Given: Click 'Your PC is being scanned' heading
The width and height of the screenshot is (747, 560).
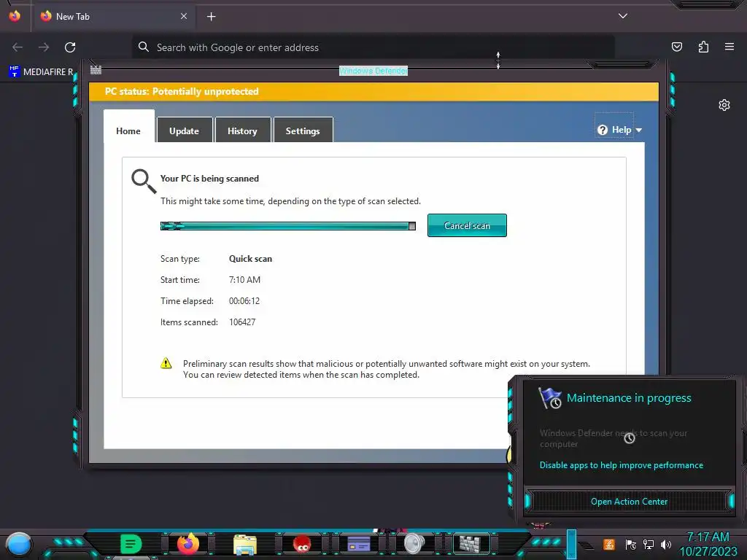Looking at the screenshot, I should click(209, 179).
